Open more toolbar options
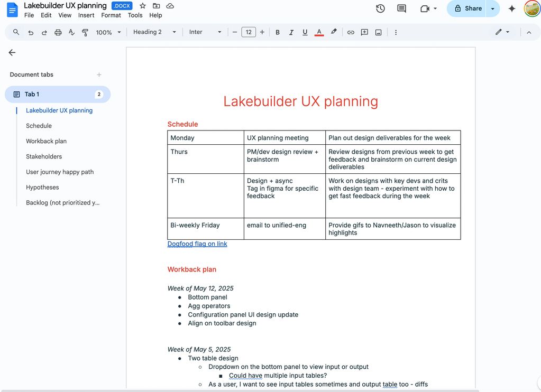Image resolution: width=541 pixels, height=392 pixels. pyautogui.click(x=396, y=32)
